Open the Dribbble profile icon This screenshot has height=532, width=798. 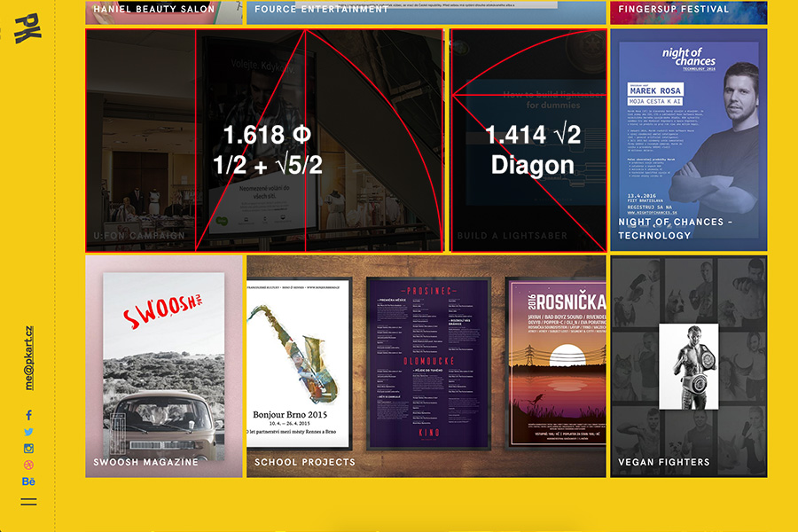point(28,465)
